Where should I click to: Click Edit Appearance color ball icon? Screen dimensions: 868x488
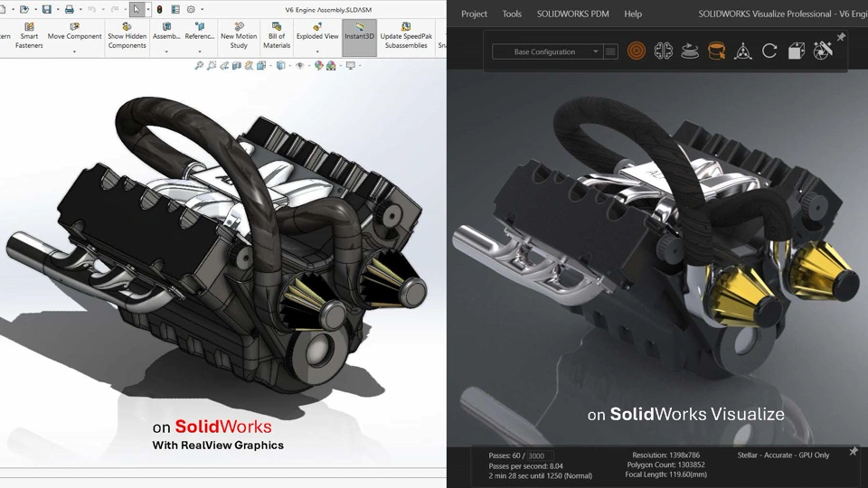tap(319, 65)
